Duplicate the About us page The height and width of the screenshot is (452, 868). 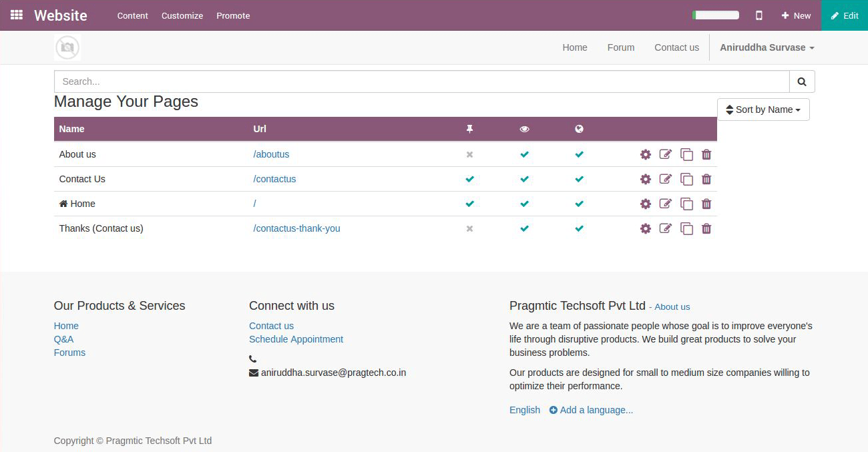click(686, 154)
